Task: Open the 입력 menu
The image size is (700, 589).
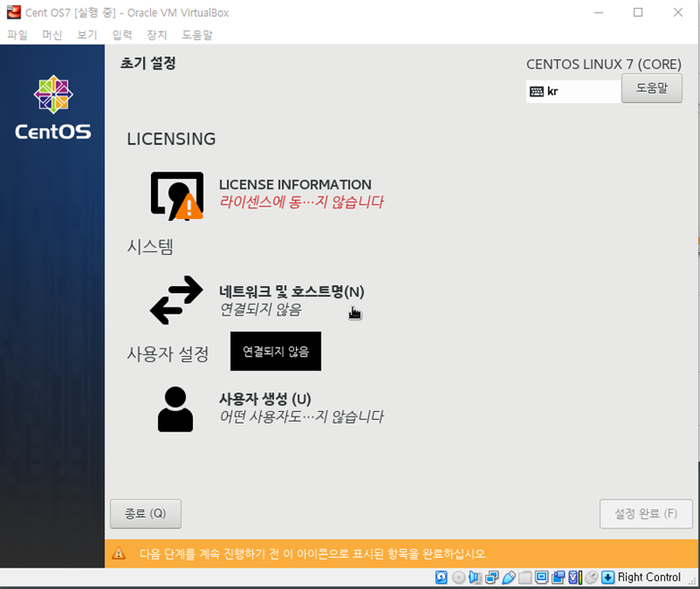Action: pyautogui.click(x=122, y=34)
